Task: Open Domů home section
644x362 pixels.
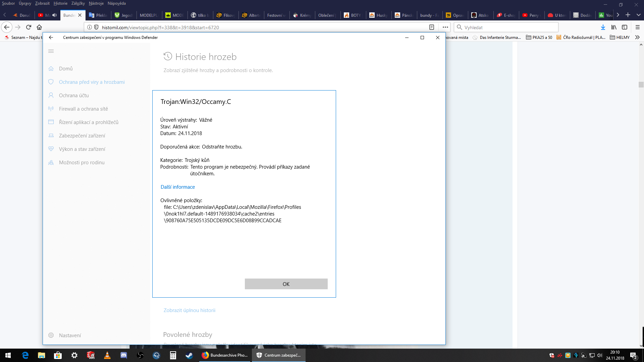Action: click(66, 69)
